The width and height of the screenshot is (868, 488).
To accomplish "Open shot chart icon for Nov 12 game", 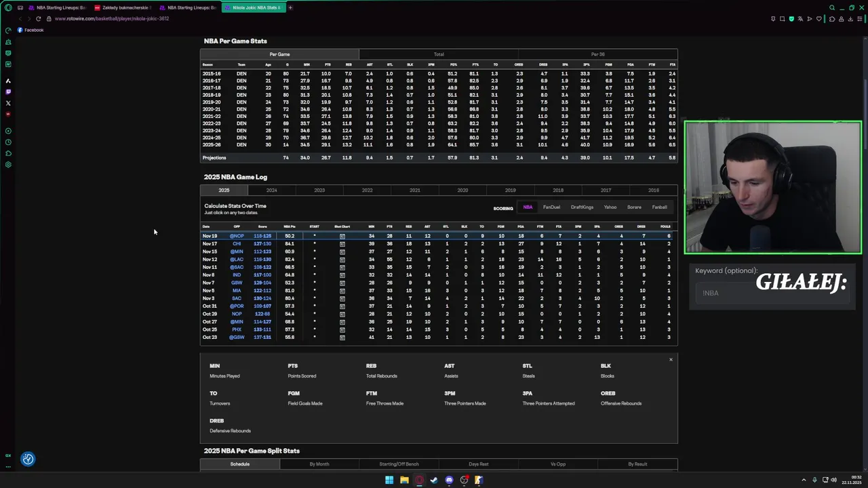I will [x=342, y=260].
